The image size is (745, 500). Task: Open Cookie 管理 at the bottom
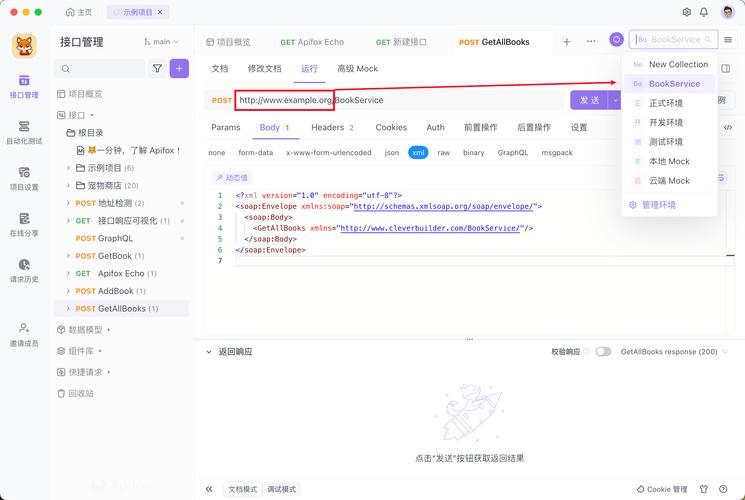point(660,489)
